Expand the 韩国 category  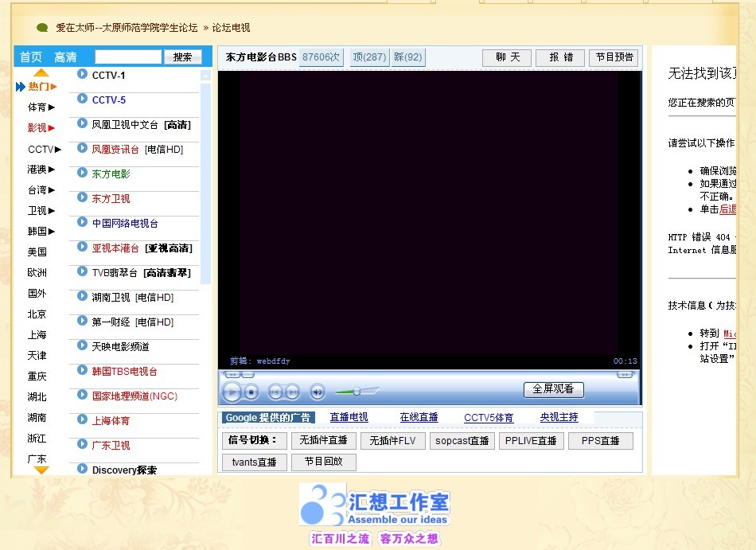pos(41,232)
